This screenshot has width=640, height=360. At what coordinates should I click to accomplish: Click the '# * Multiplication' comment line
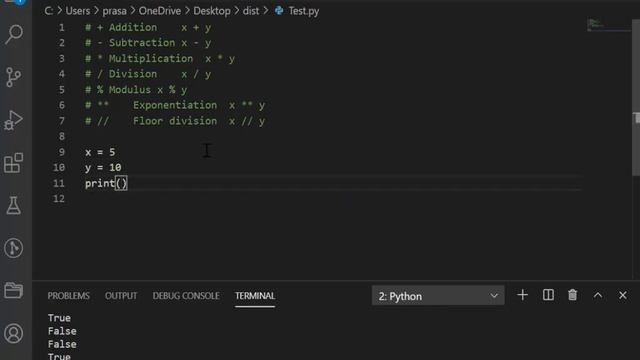click(160, 58)
